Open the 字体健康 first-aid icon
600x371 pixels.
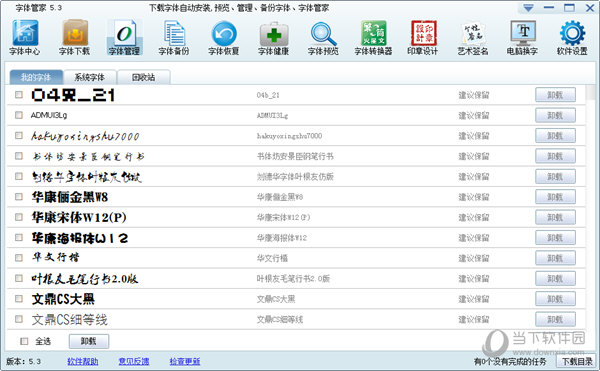point(274,37)
